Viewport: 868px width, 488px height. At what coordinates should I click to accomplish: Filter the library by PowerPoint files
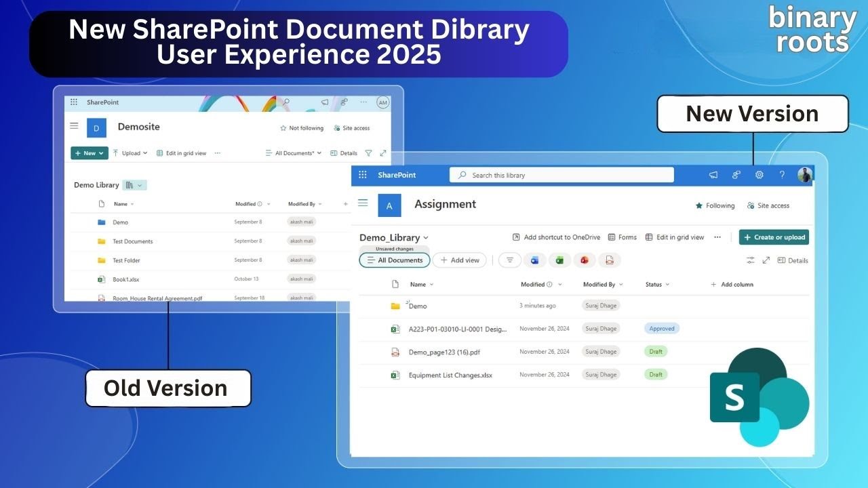(585, 260)
